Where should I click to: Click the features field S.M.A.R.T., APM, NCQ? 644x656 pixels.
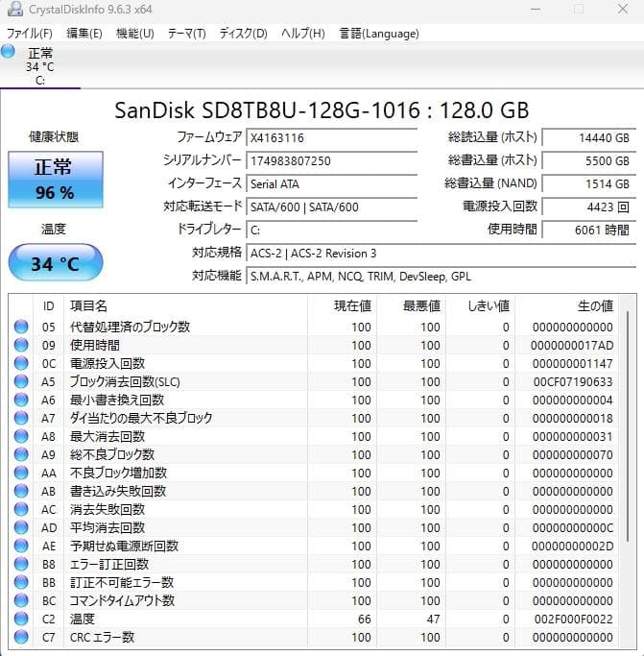pyautogui.click(x=441, y=276)
